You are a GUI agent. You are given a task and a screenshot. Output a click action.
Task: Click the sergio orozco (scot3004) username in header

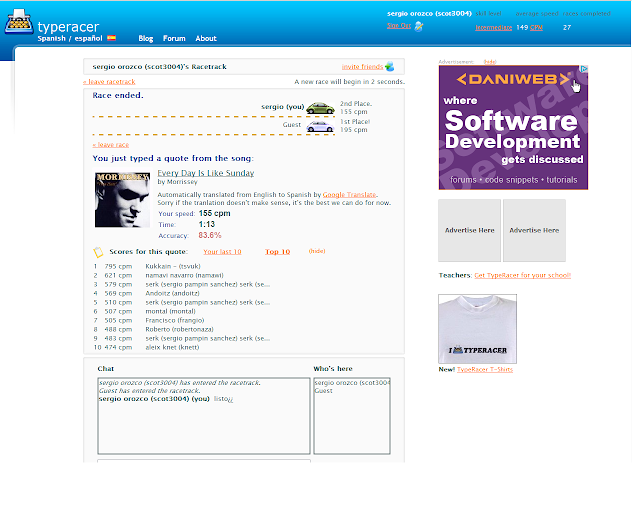point(429,13)
